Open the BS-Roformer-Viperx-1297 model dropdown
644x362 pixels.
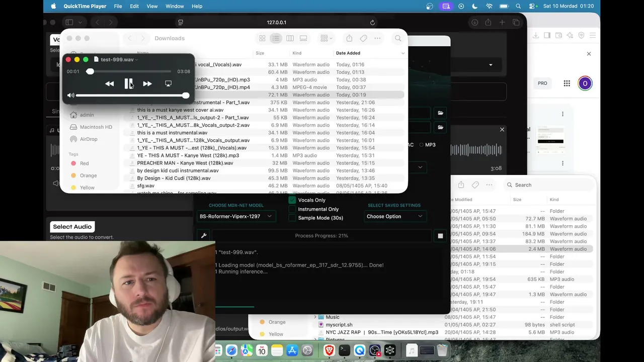point(235,217)
